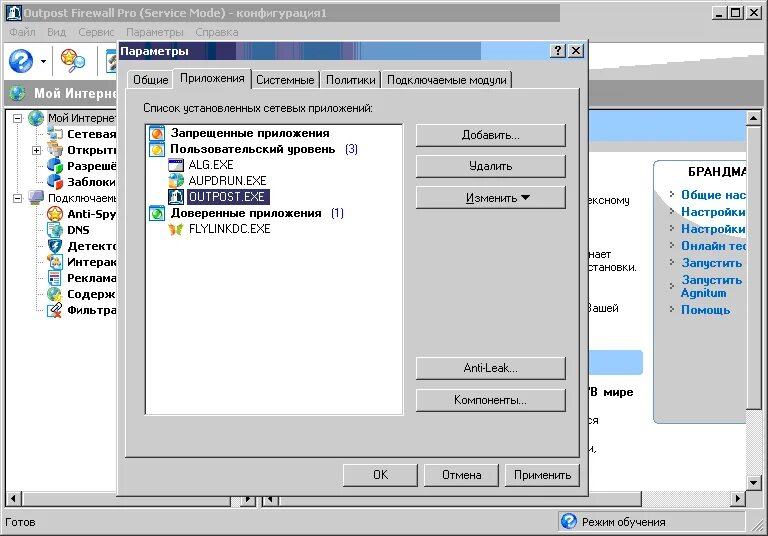Image resolution: width=768 pixels, height=536 pixels.
Task: Collapse the Подключаемые tree node
Action: 18,198
